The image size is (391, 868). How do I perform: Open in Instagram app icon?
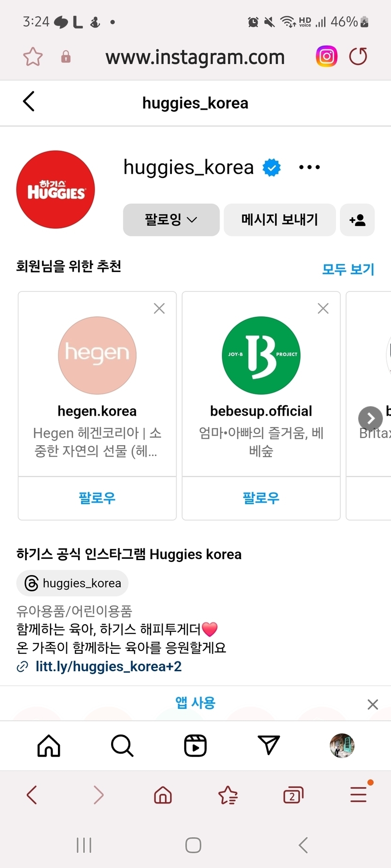coord(326,57)
